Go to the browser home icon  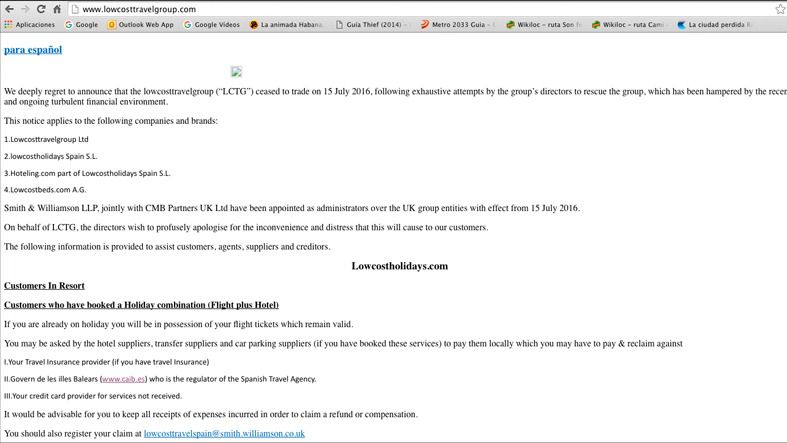57,9
